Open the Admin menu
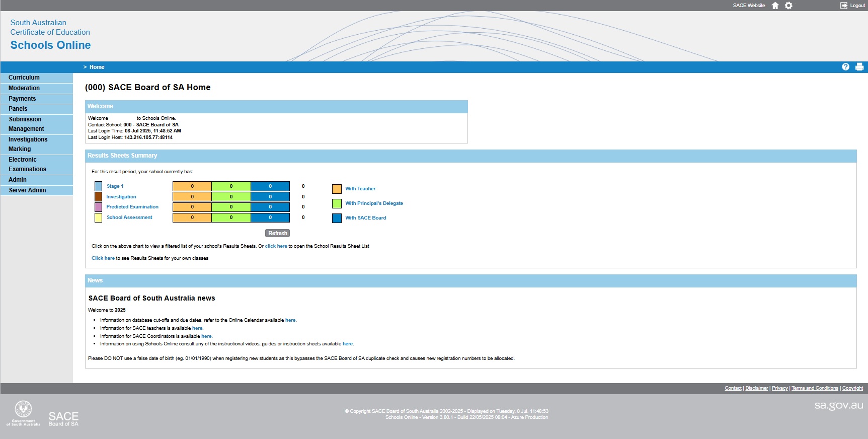This screenshot has height=439, width=868. pos(37,180)
